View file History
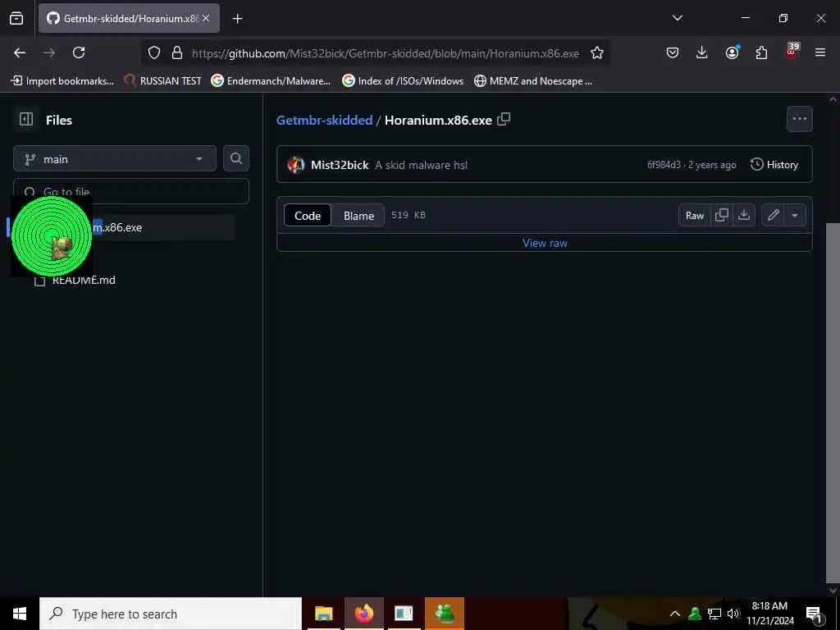 tap(774, 164)
